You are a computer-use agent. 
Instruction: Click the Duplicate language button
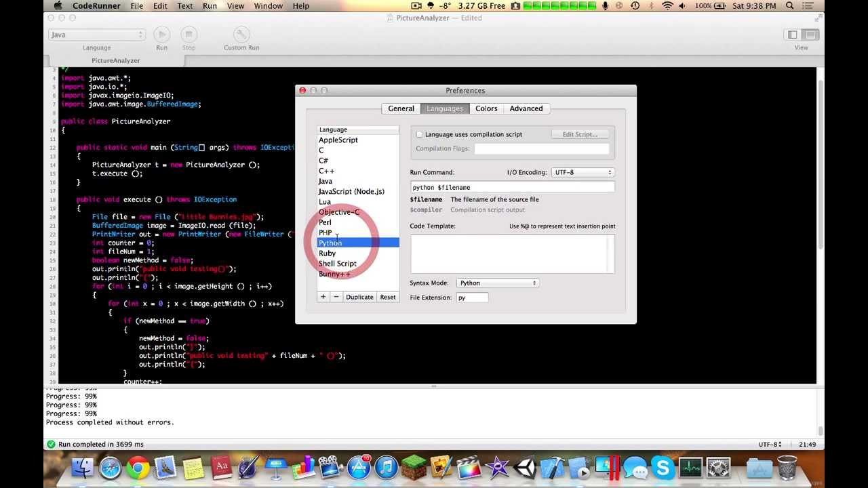[359, 297]
